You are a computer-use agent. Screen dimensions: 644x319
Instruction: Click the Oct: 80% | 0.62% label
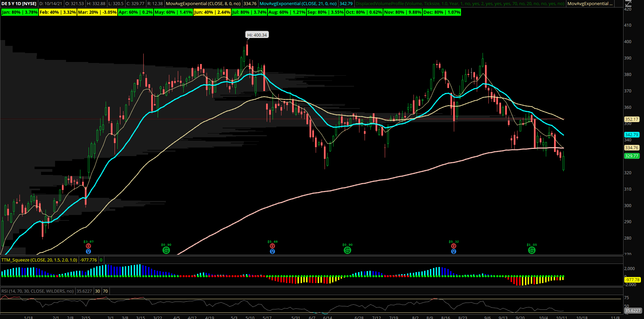(x=364, y=12)
